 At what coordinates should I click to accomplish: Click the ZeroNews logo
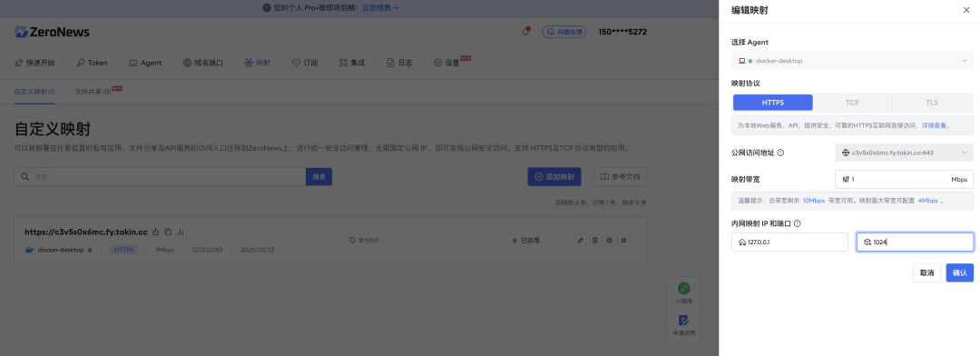[x=52, y=32]
